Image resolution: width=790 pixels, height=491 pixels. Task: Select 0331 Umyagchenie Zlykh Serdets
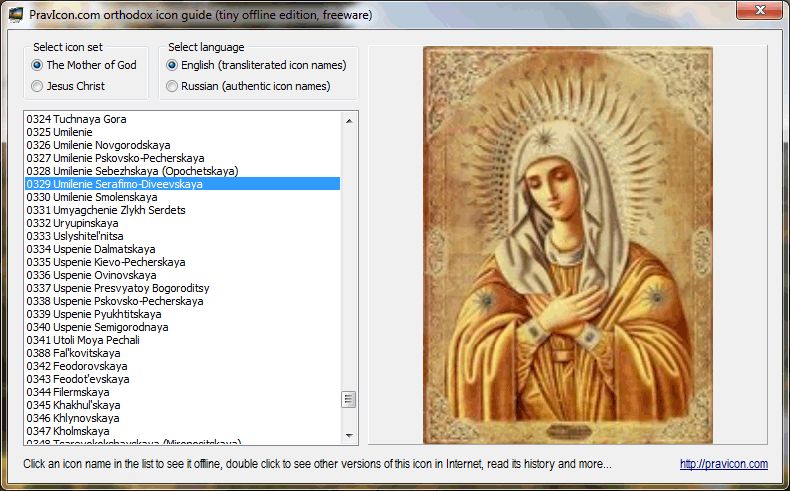pos(182,210)
